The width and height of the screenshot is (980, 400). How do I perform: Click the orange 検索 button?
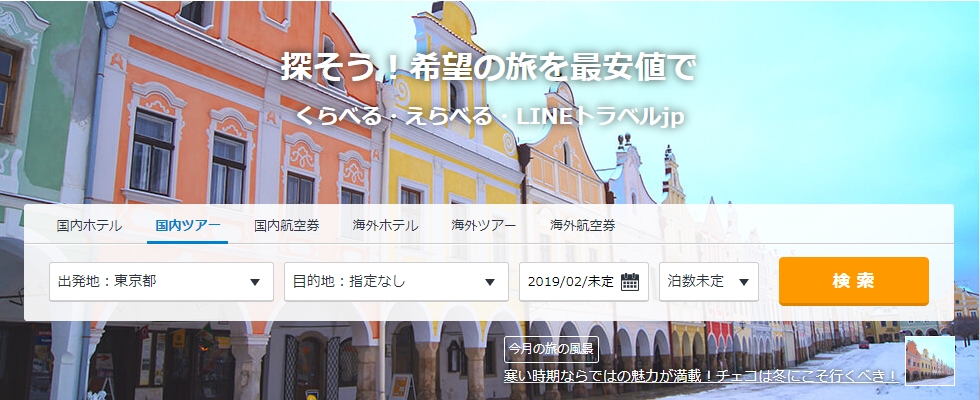coord(854,281)
